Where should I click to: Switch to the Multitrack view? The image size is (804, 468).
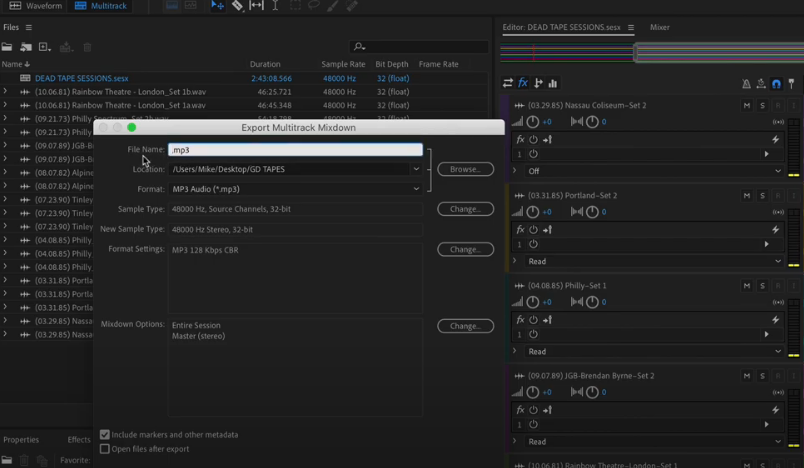100,6
